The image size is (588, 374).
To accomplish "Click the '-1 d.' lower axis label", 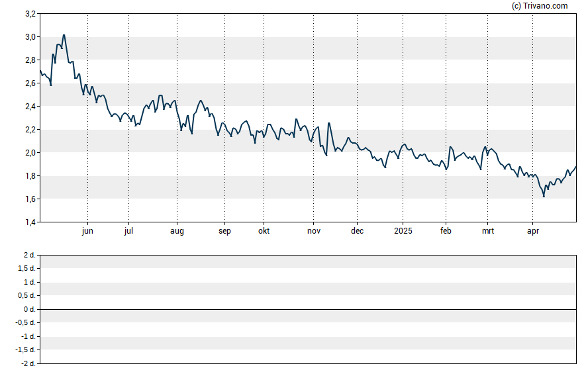I will pos(28,336).
